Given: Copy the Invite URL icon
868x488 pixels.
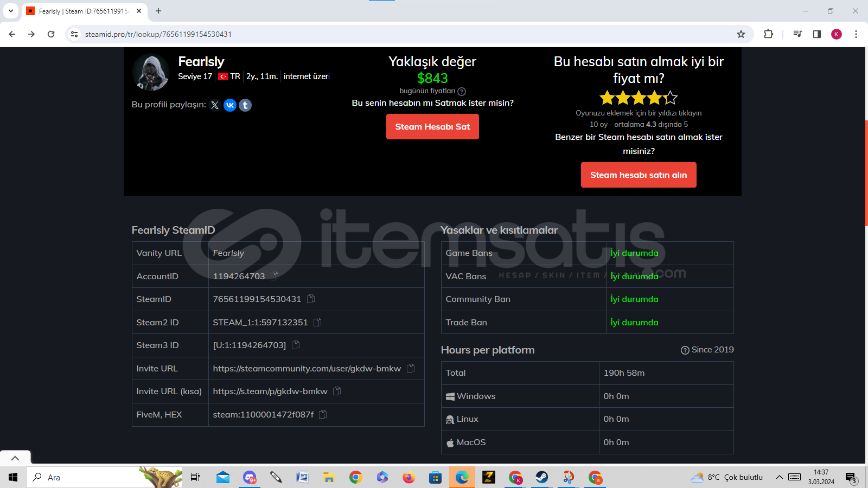Looking at the screenshot, I should (x=411, y=368).
